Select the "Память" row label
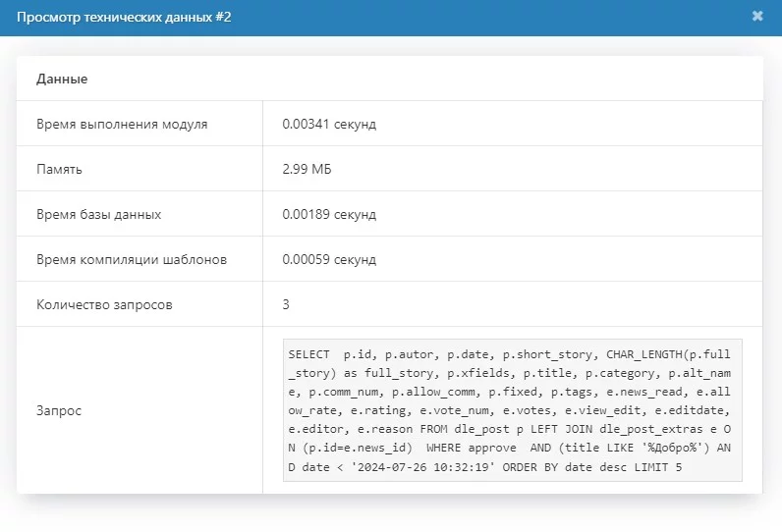 coord(59,170)
